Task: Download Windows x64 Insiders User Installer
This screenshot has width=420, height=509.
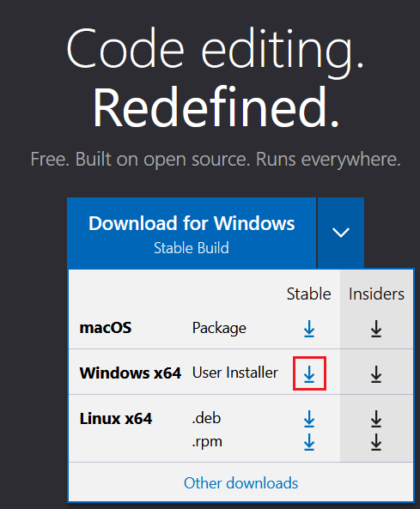Action: click(376, 373)
